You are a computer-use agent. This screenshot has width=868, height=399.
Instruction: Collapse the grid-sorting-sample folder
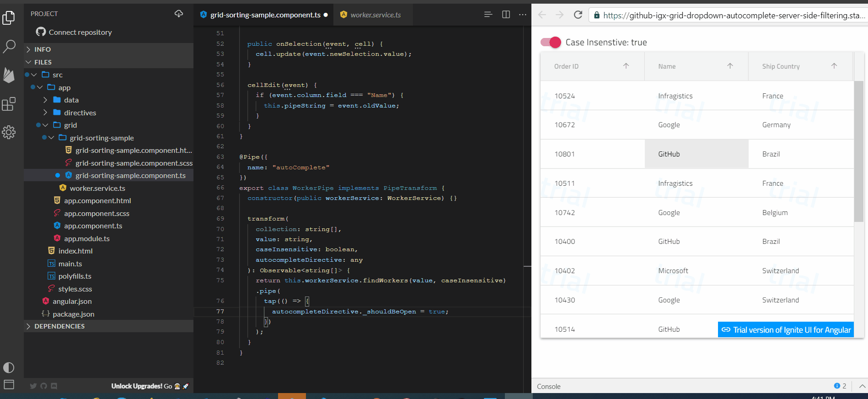[51, 138]
